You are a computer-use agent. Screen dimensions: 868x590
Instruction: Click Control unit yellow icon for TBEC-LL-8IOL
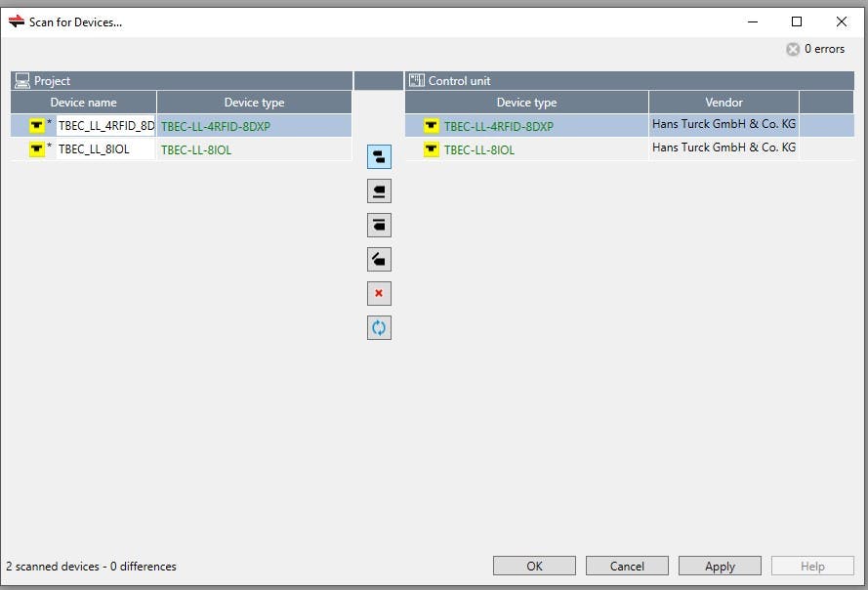point(432,149)
